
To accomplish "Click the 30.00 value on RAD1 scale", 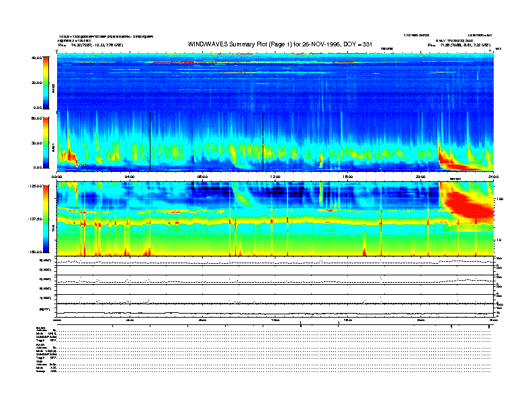I will click(36, 143).
